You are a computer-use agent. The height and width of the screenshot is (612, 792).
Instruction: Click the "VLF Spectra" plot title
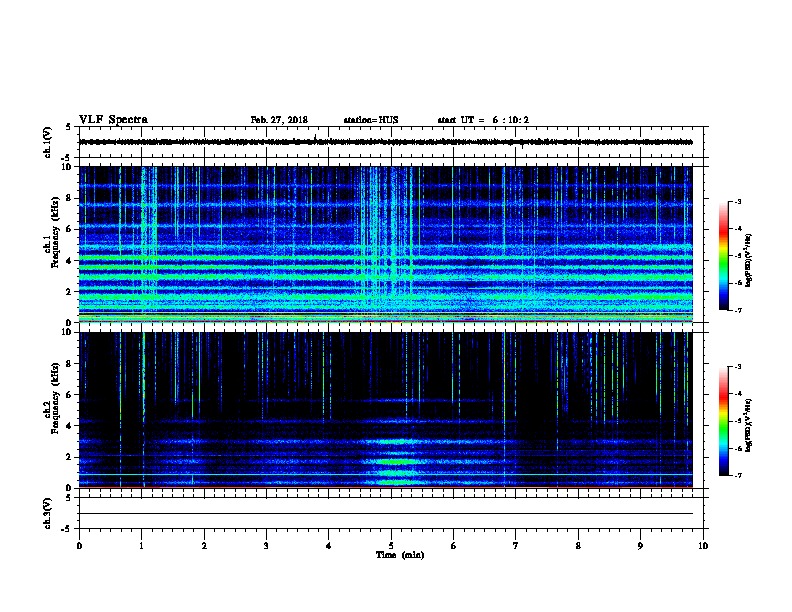click(113, 120)
